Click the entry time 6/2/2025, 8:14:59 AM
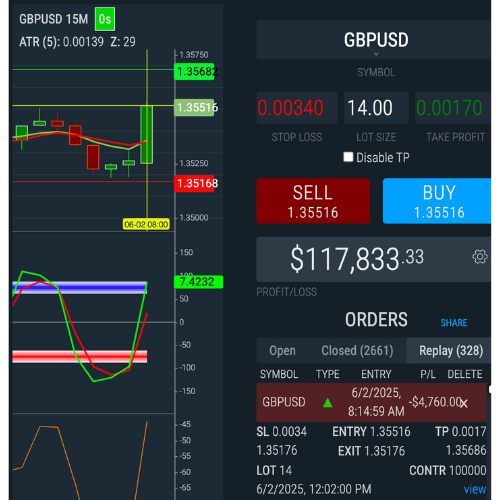Screen dimensions: 500x500 376,402
